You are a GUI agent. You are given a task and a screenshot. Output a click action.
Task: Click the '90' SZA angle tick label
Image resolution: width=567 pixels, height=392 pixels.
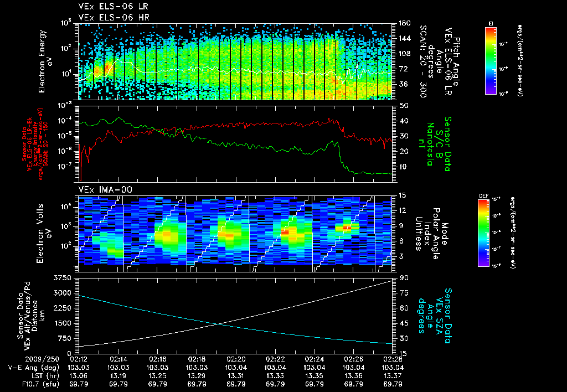(403, 278)
